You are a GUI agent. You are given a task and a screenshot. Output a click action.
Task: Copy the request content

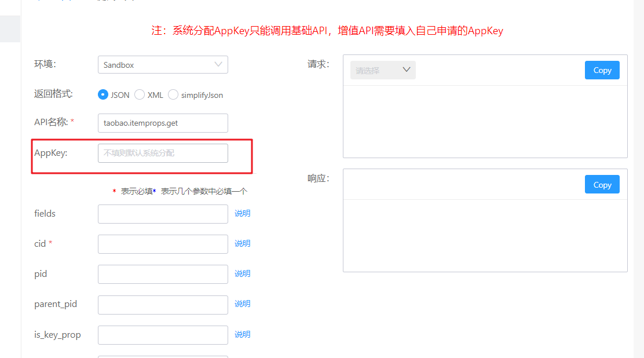click(x=602, y=70)
